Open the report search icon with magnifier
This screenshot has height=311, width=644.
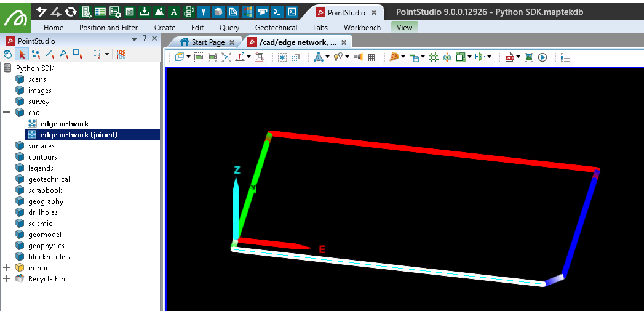pyautogui.click(x=86, y=12)
